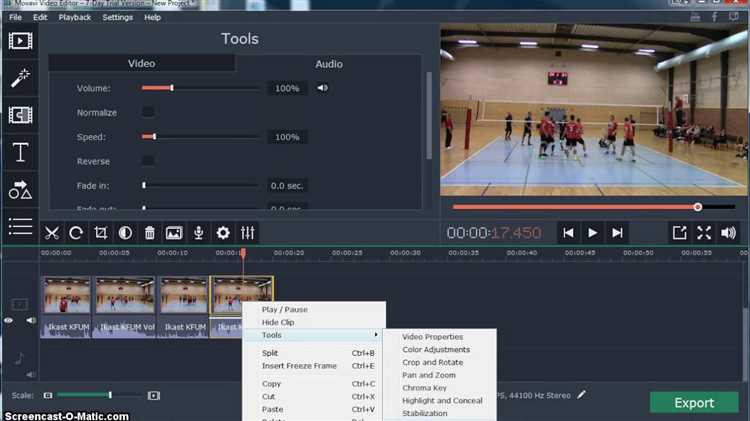Open audio equalizer sliders icon
Image resolution: width=750 pixels, height=421 pixels.
[x=248, y=233]
